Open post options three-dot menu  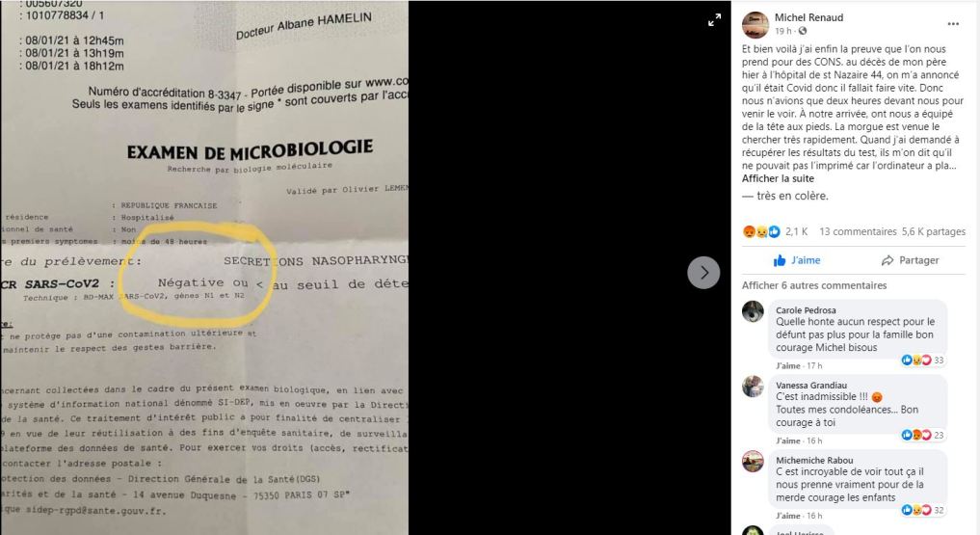(953, 24)
